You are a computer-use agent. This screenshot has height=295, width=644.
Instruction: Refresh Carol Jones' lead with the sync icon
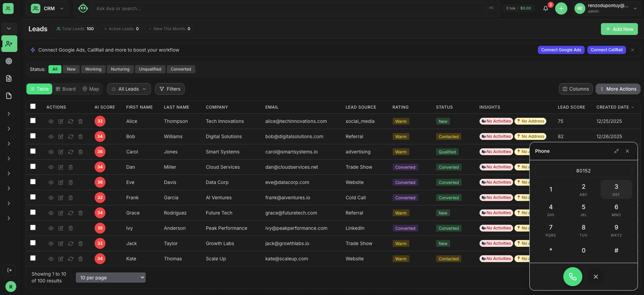(x=71, y=152)
